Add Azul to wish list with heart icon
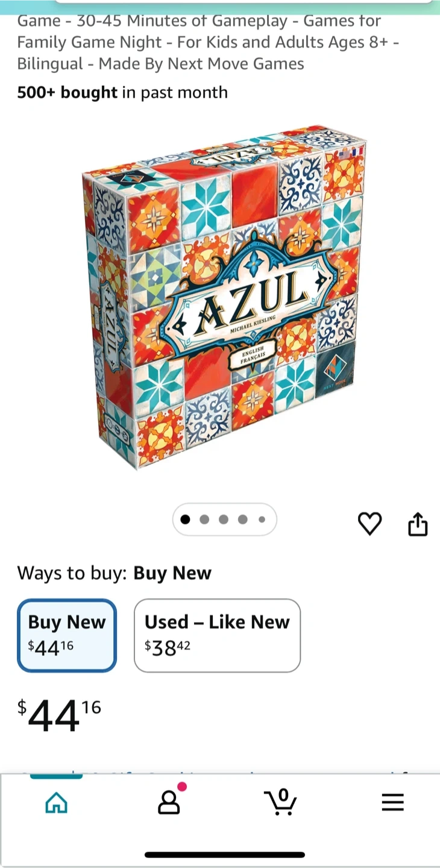Viewport: 440px width, 868px height. pos(369,524)
